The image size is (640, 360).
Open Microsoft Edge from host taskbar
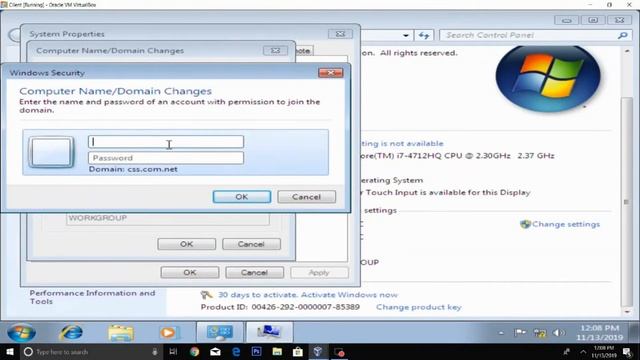tap(236, 351)
